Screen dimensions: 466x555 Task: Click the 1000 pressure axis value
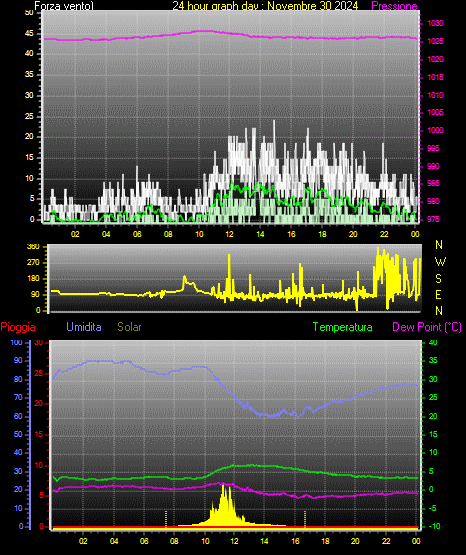coord(435,130)
